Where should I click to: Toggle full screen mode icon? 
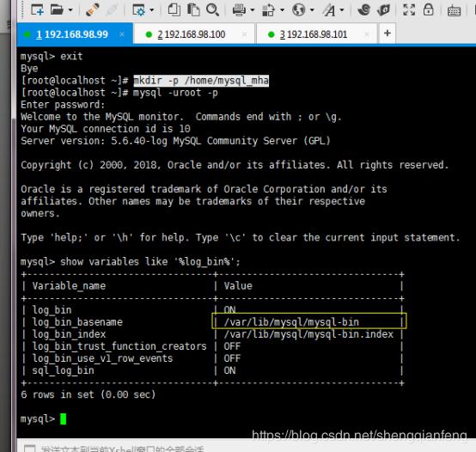pos(409,9)
